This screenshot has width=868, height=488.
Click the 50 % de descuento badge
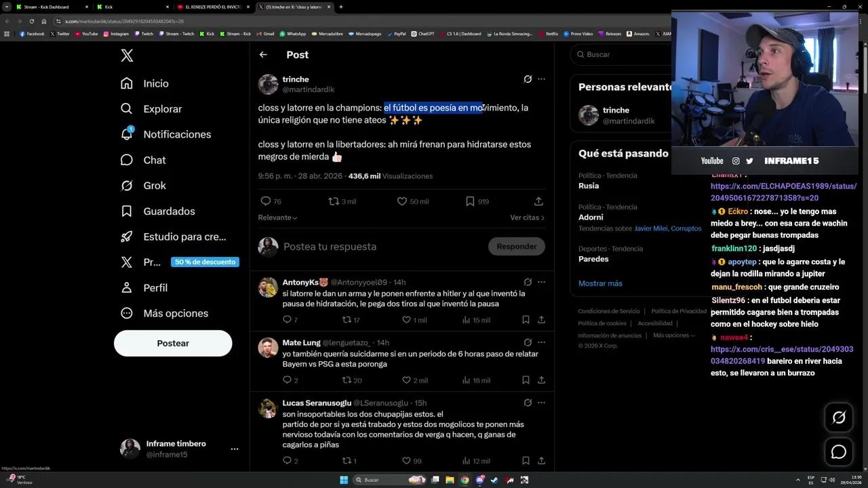tap(205, 262)
